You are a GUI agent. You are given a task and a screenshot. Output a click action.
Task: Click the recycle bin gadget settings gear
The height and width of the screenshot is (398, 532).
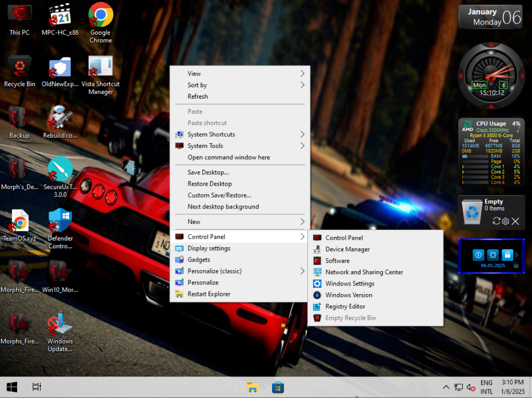[506, 221]
